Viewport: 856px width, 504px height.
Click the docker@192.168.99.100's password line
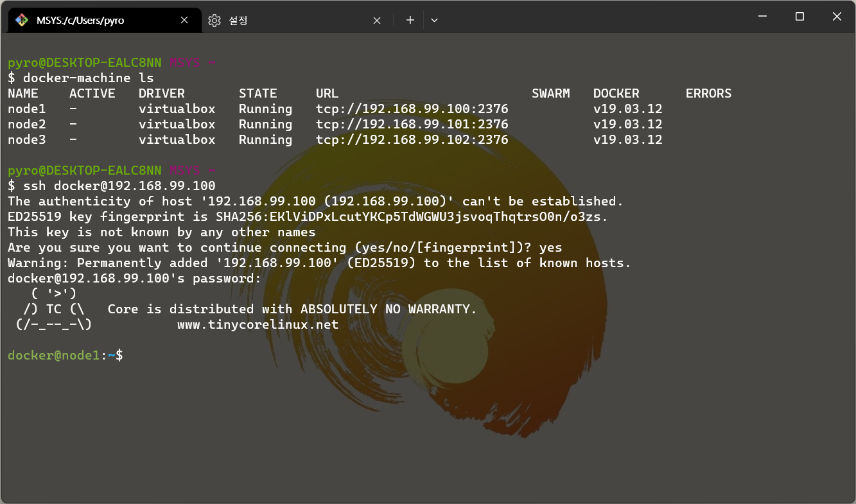click(135, 278)
